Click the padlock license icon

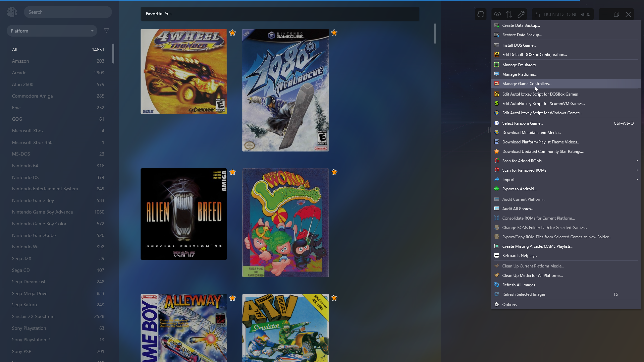coord(538,14)
